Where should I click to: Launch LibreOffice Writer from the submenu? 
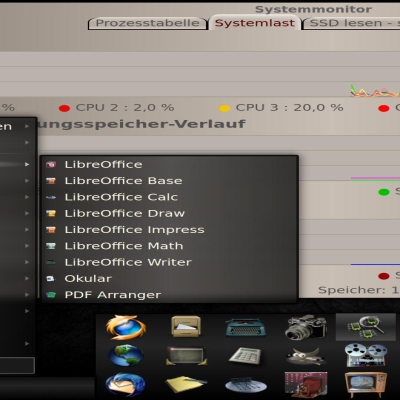[169, 262]
